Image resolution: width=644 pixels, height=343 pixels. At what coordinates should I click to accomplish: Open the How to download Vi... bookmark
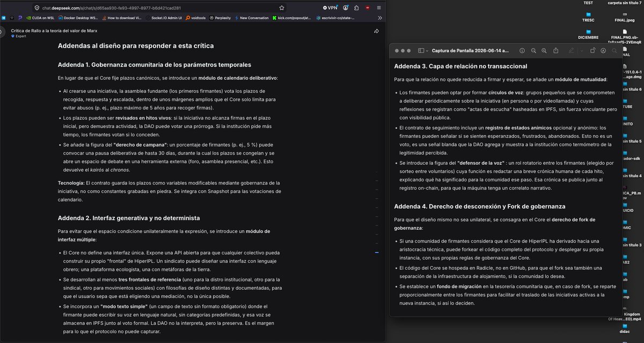121,18
